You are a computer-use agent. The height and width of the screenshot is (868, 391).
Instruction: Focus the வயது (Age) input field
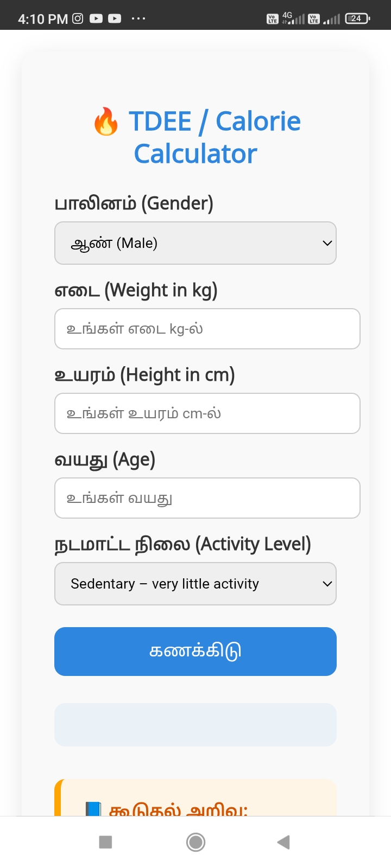(207, 498)
